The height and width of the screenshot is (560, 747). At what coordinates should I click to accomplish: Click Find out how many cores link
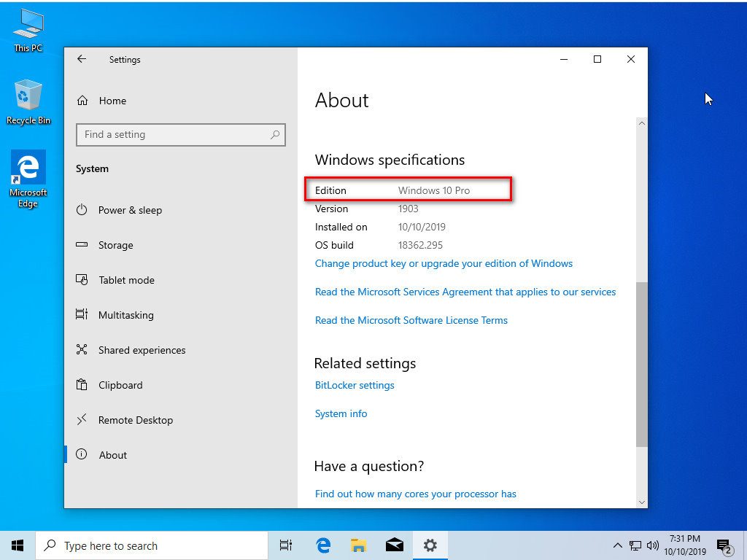tap(415, 494)
